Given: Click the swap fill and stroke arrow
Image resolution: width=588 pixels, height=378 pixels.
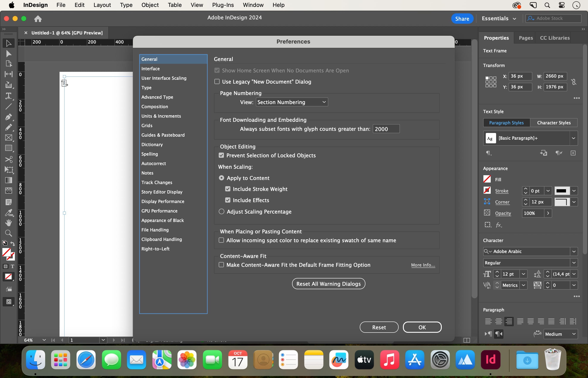Looking at the screenshot, I should click(13, 244).
